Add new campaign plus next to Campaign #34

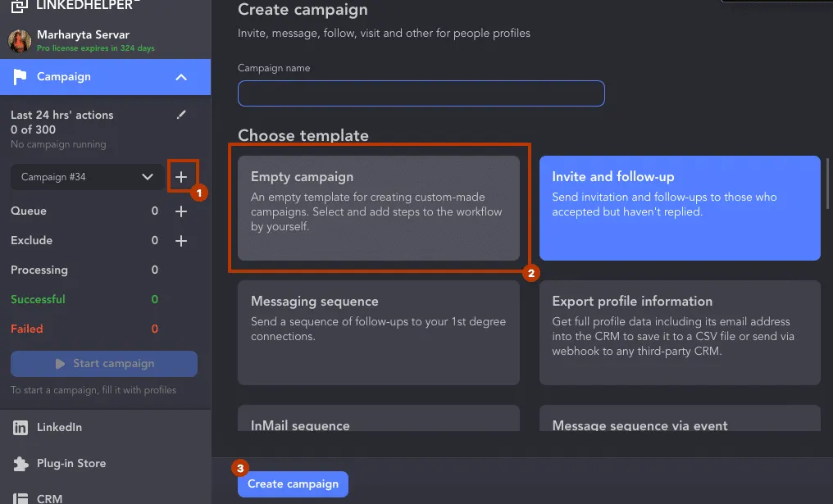coord(181,177)
